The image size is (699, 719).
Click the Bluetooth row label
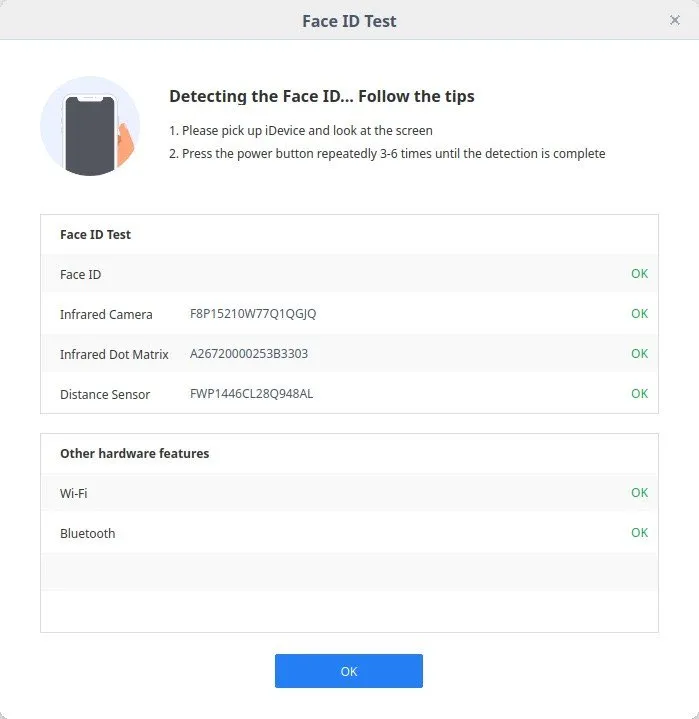[88, 533]
